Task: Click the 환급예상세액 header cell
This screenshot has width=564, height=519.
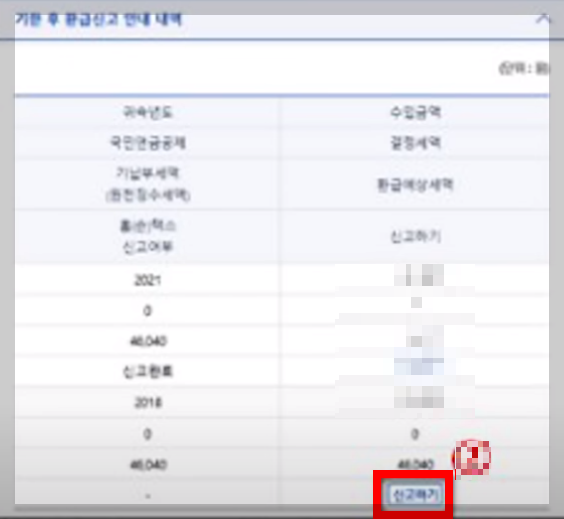Action: 415,185
